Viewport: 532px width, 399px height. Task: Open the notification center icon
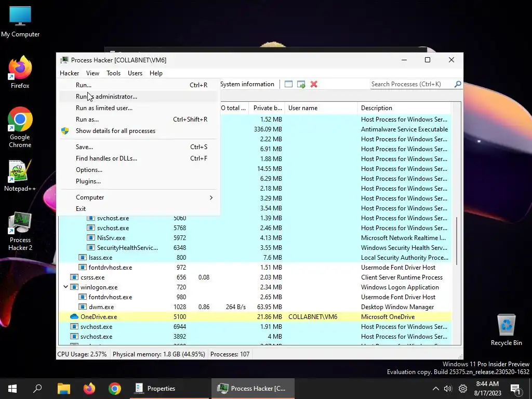515,389
